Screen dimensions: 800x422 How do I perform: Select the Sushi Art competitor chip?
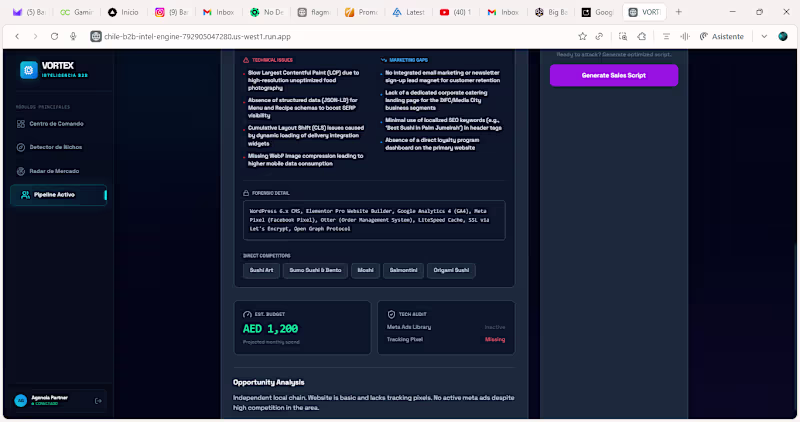point(261,270)
